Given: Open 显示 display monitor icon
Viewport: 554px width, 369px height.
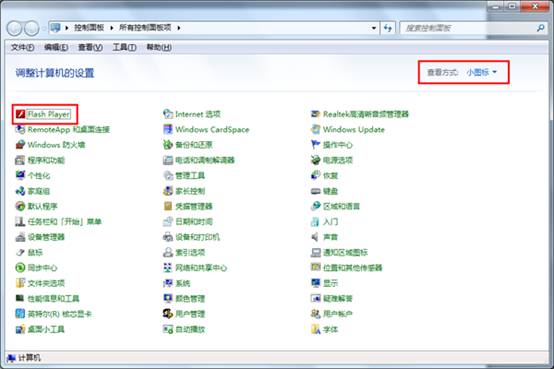Looking at the screenshot, I should coord(315,283).
